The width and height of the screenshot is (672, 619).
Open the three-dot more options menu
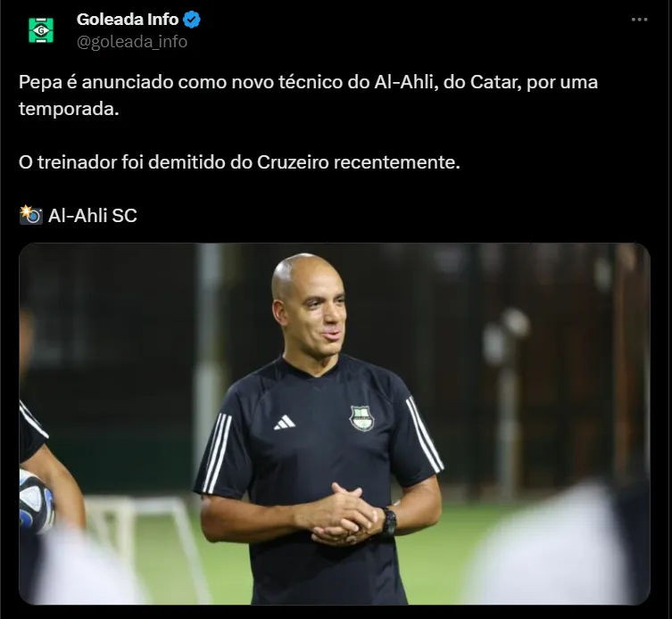639,20
